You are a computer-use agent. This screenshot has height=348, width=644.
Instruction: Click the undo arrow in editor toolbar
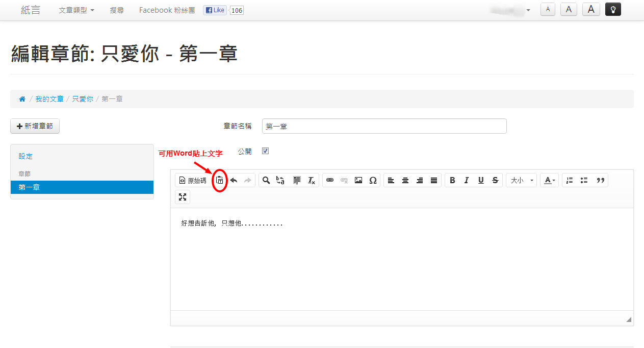tap(234, 180)
